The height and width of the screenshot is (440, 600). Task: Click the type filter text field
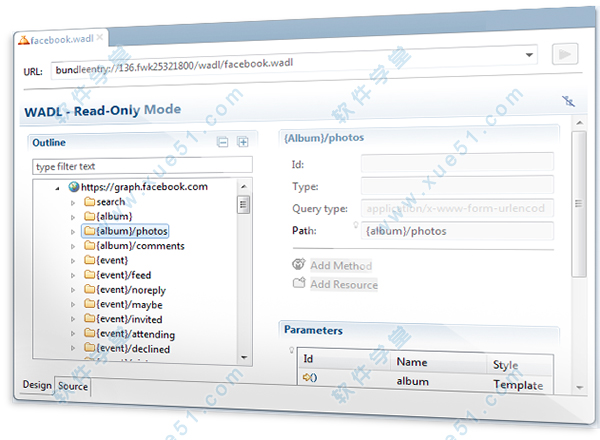click(x=142, y=166)
